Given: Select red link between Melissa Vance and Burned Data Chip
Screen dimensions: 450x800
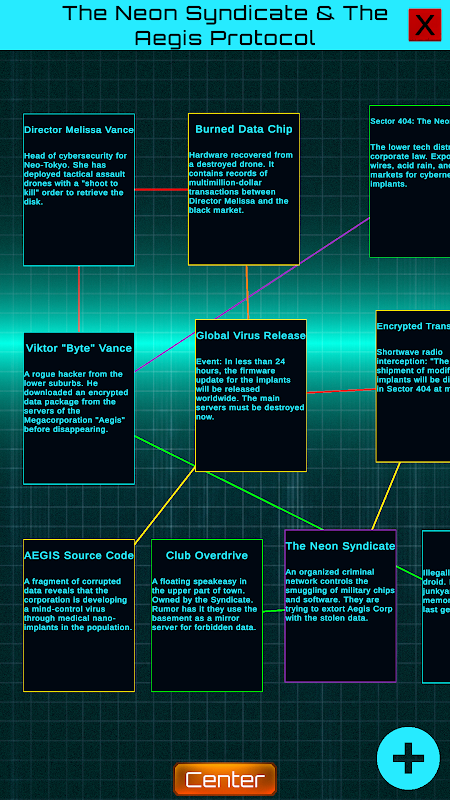Looking at the screenshot, I should click(161, 190).
